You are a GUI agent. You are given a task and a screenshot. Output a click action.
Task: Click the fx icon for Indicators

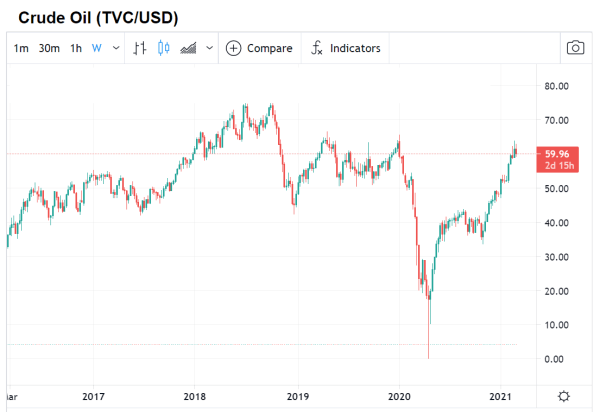pyautogui.click(x=317, y=48)
